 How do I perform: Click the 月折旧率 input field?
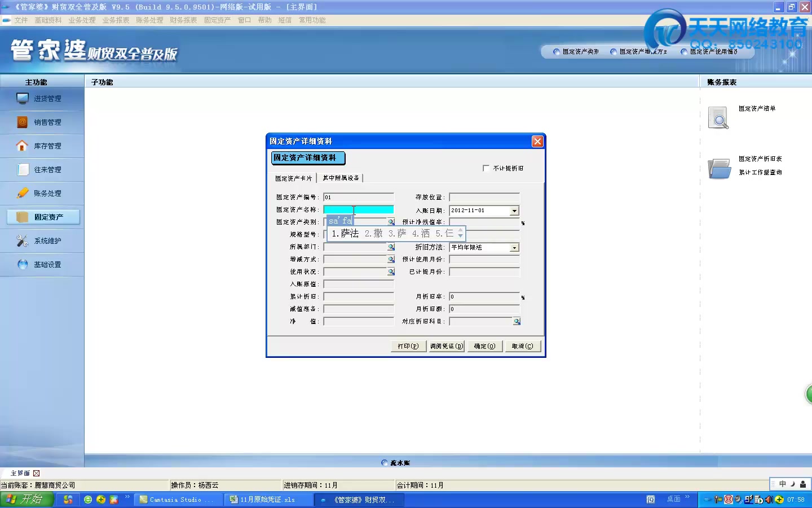click(484, 297)
